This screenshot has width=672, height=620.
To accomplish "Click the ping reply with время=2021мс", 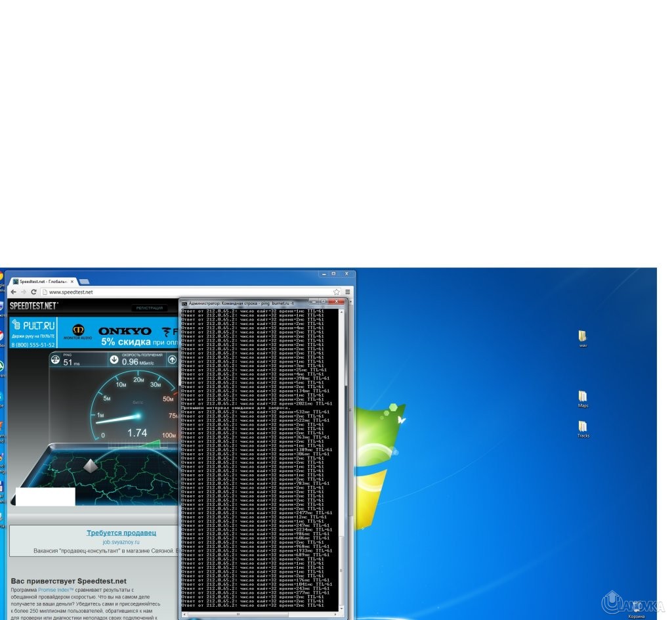I will 257,403.
